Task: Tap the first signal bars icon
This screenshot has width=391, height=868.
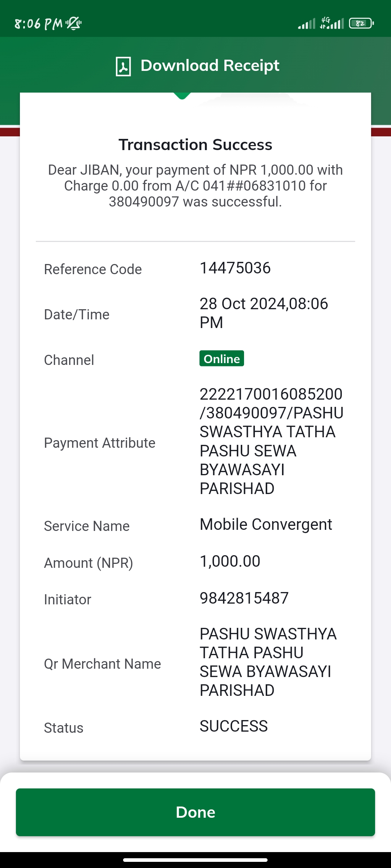Action: 307,24
